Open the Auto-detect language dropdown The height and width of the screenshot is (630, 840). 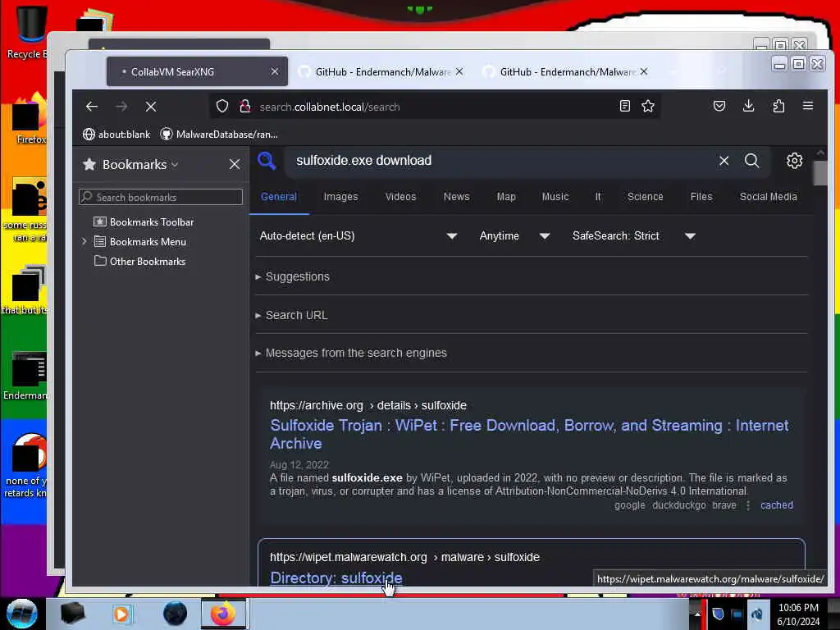click(x=358, y=235)
